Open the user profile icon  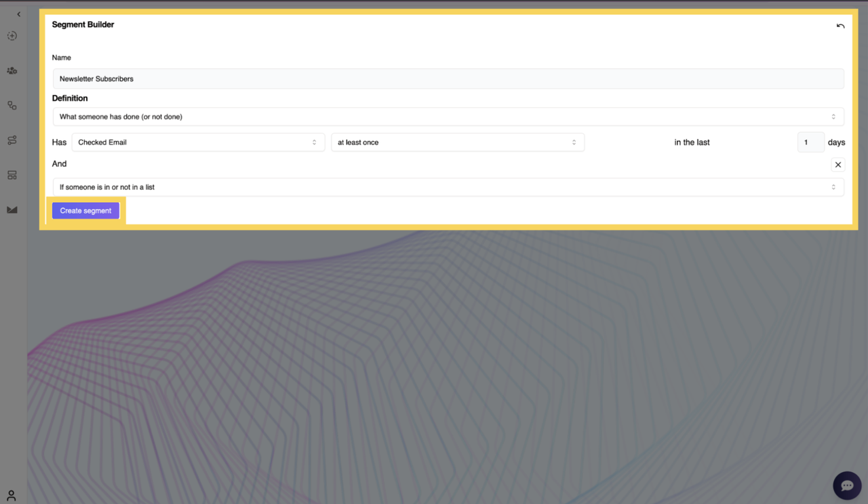12,496
